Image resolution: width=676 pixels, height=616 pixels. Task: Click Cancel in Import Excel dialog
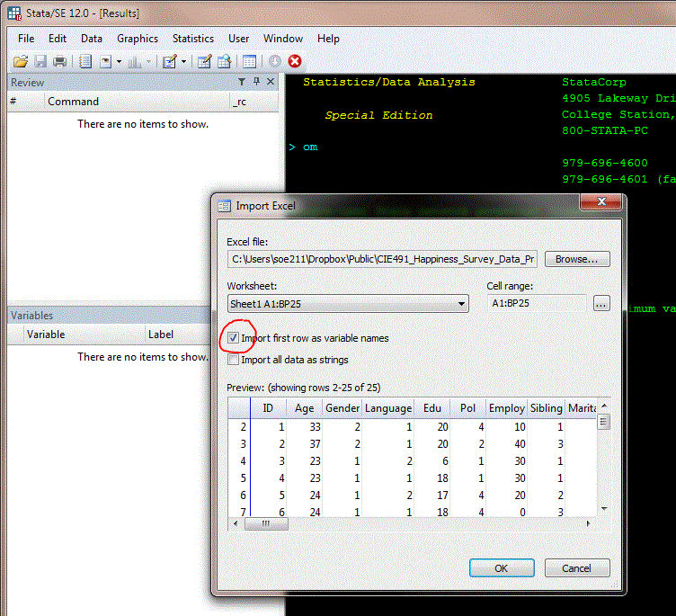pyautogui.click(x=577, y=568)
